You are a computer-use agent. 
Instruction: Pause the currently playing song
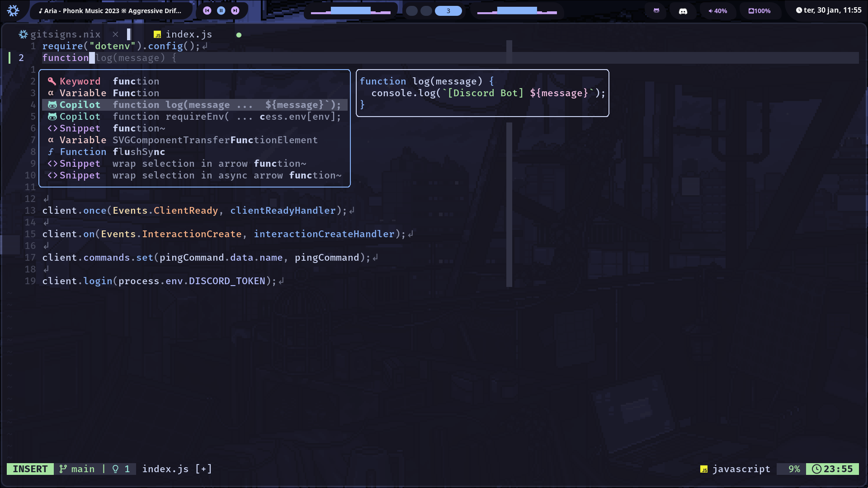(221, 10)
